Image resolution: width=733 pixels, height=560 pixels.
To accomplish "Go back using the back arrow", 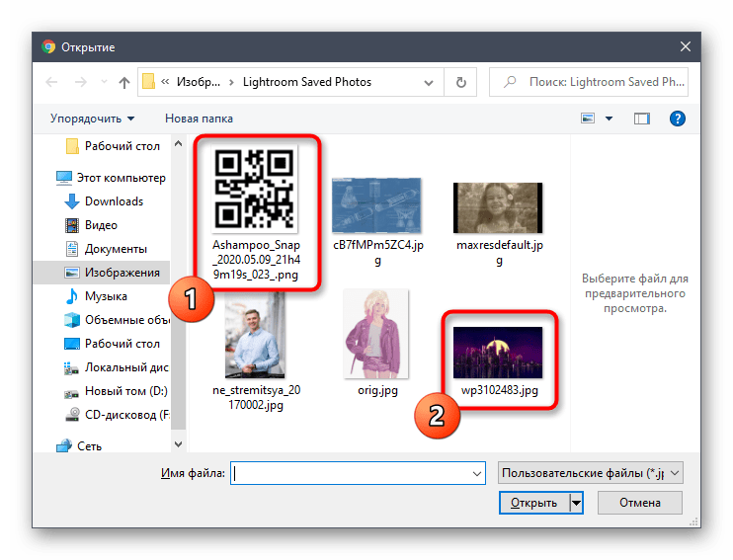I will [51, 82].
